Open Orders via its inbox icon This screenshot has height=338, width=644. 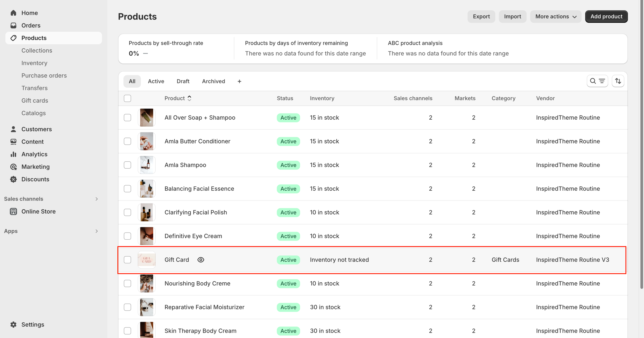13,25
